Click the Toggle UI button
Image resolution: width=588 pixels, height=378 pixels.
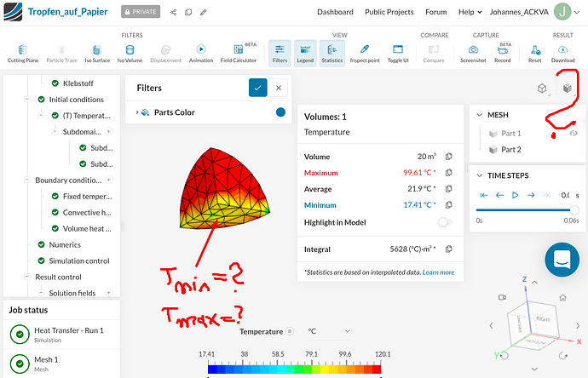pos(398,54)
